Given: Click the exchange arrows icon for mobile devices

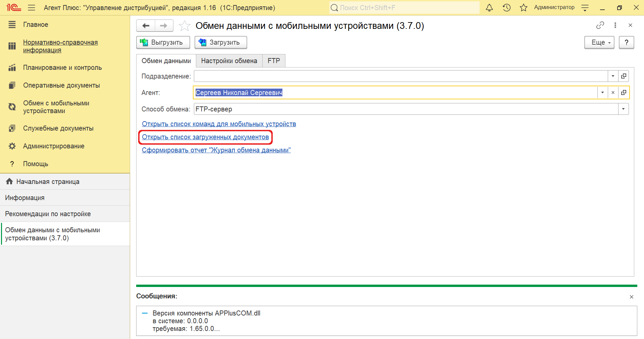Looking at the screenshot, I should pos(12,107).
